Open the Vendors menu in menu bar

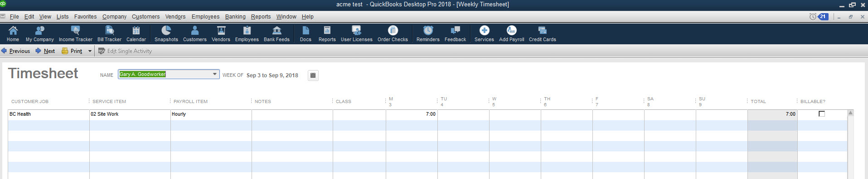(175, 17)
